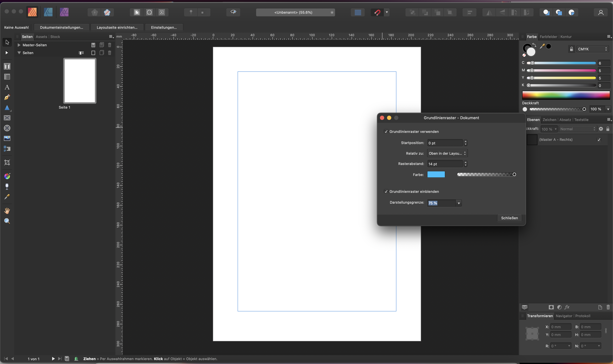Screen dimensions: 613x364
Task: Open Relativ zu dropdown
Action: click(447, 153)
